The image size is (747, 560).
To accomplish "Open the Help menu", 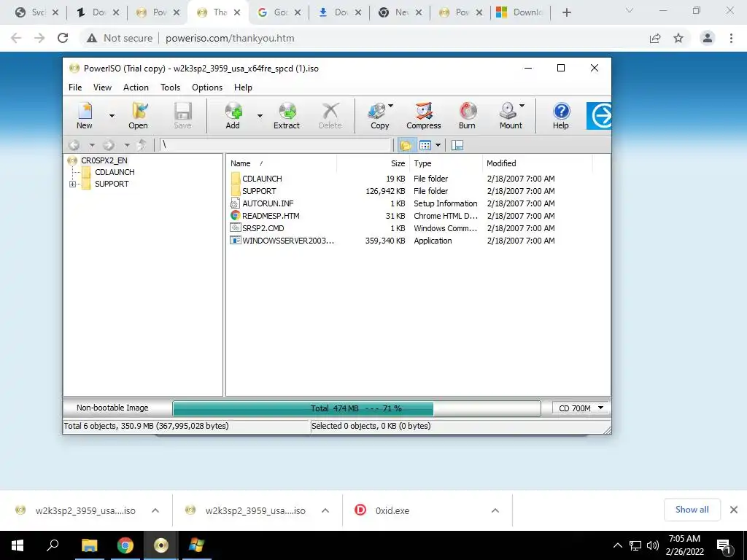I will tap(243, 87).
